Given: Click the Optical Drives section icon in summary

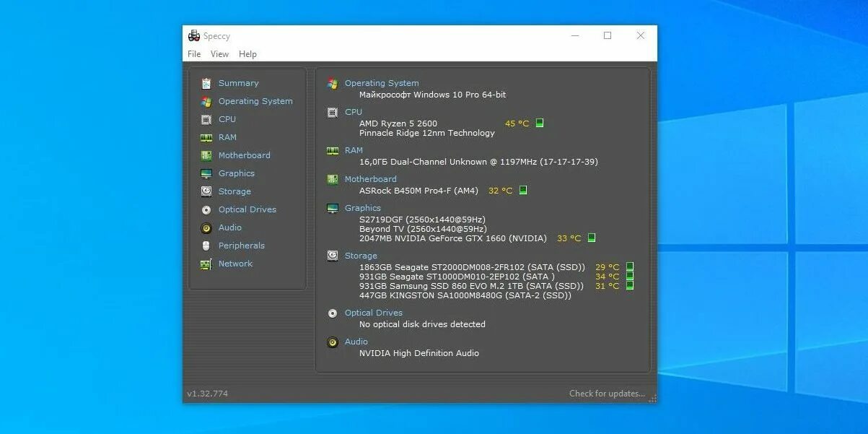Looking at the screenshot, I should point(333,313).
